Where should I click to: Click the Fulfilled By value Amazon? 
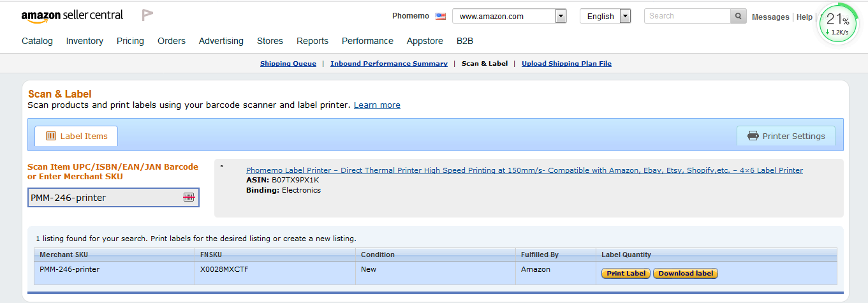(x=536, y=269)
